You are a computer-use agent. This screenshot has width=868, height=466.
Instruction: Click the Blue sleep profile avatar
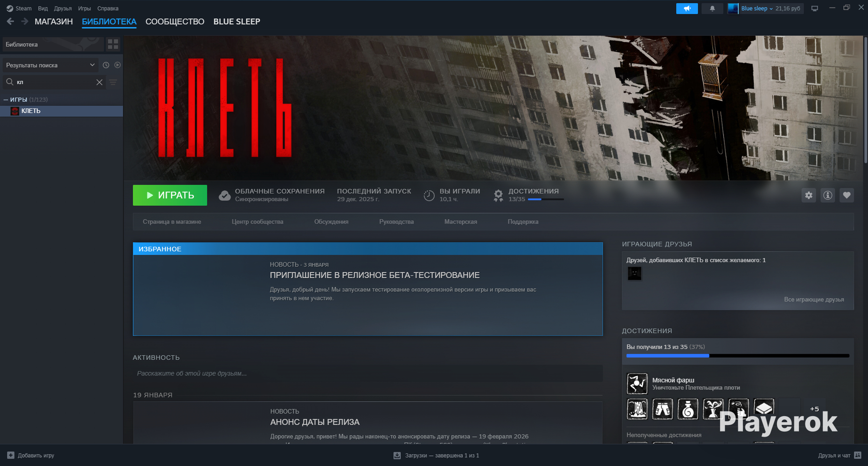(x=733, y=8)
